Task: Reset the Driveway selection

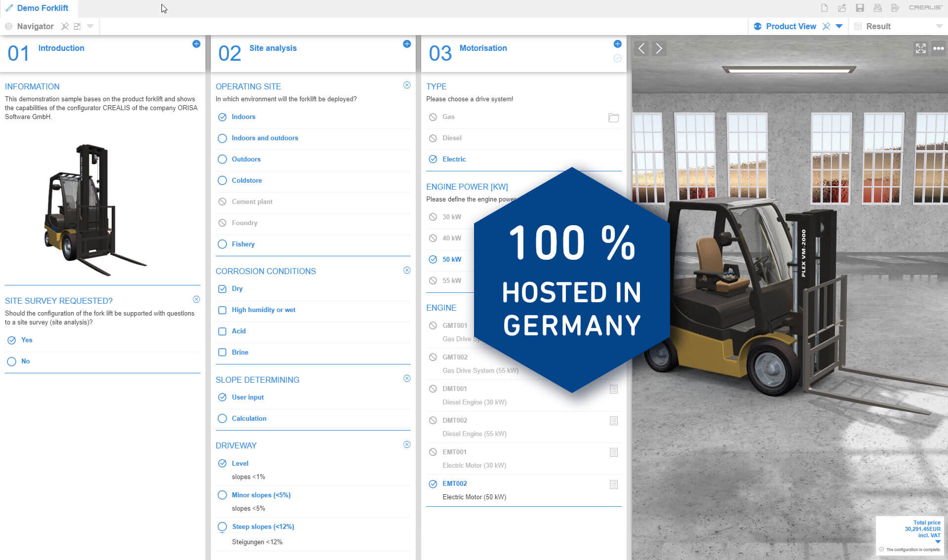Action: 407,444
